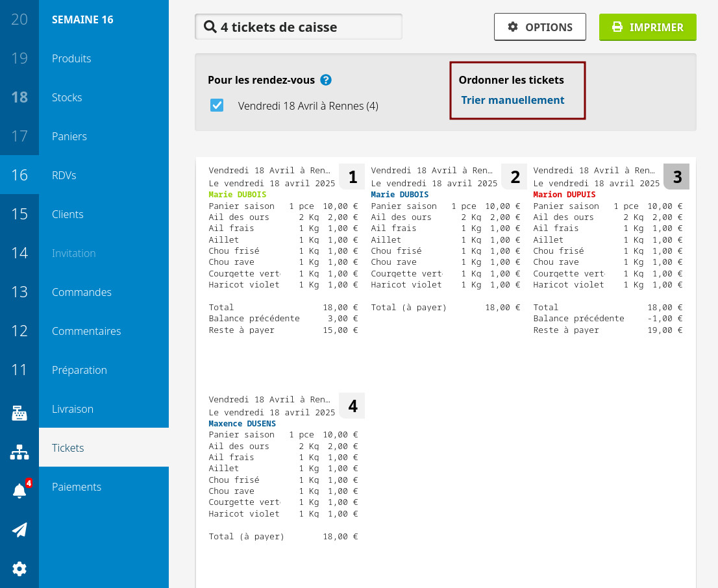Viewport: 718px width, 588px height.
Task: Uncheck Vendredi 18 Avril à Rennes checkbox
Action: [x=217, y=105]
